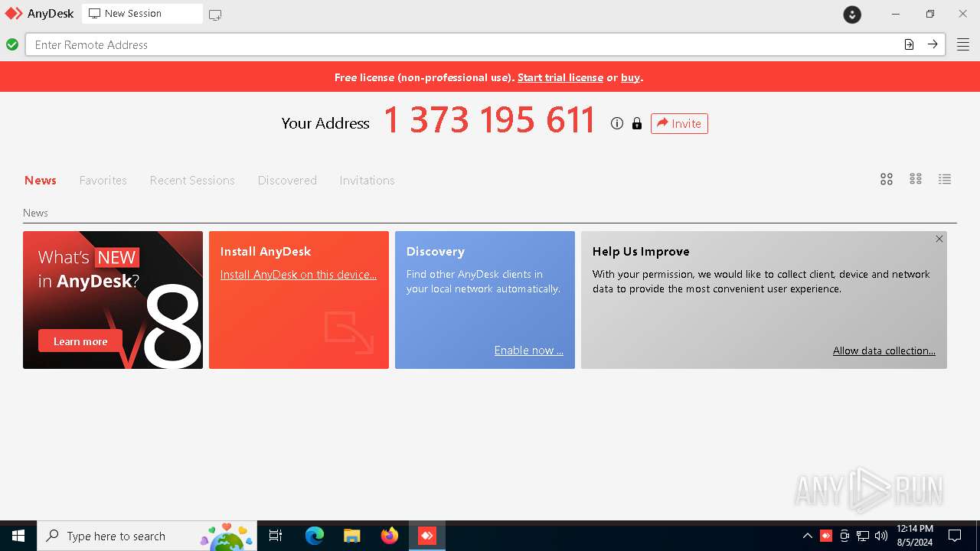Open the hamburger main menu

963,44
